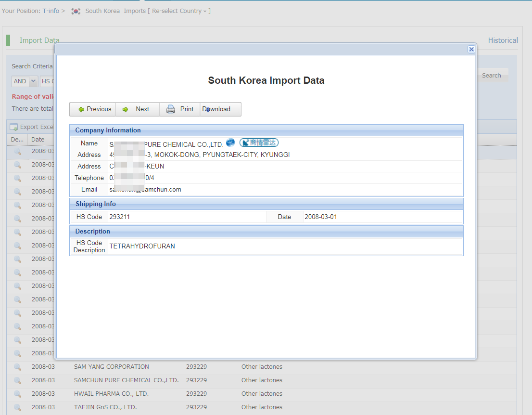Click the Export Excel icon
The image size is (532, 415).
click(14, 127)
